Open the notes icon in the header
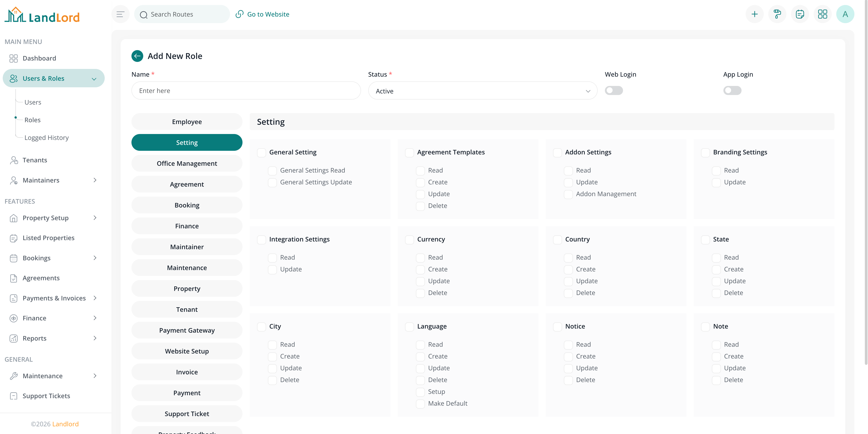Viewport: 868px width, 434px height. [800, 14]
